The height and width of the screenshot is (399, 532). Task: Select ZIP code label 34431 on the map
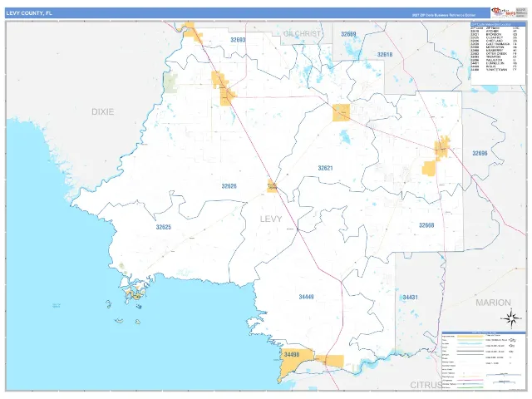410,298
